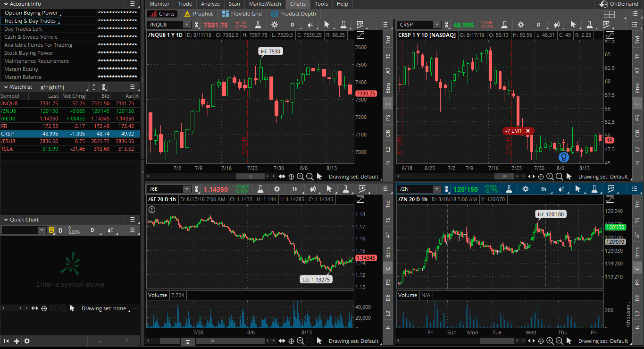Screen dimensions: 644x349
Task: Open the chart grid layout icon
Action: pos(609,14)
